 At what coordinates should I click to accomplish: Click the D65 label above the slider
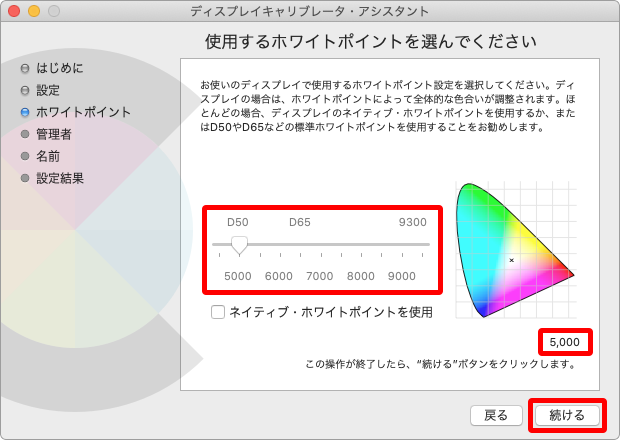pos(302,222)
